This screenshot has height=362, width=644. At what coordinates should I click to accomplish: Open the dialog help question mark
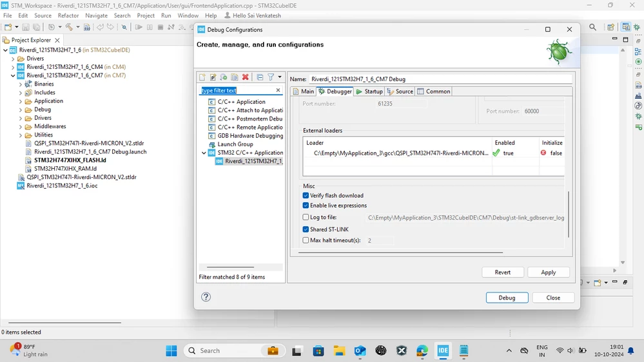coord(206,297)
